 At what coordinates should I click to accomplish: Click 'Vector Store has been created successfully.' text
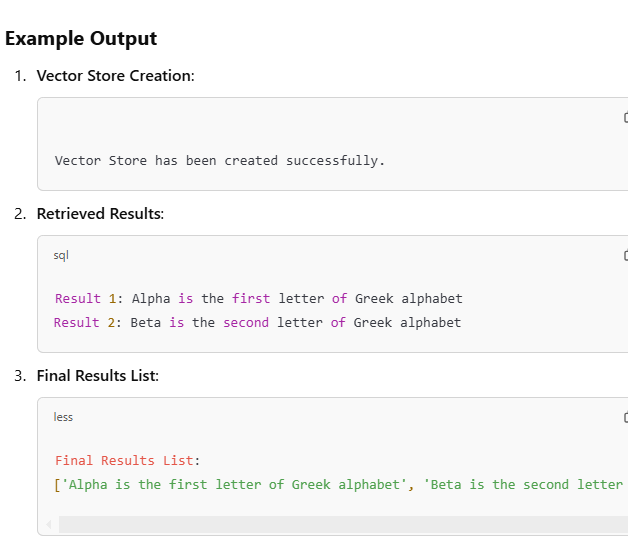click(x=219, y=160)
